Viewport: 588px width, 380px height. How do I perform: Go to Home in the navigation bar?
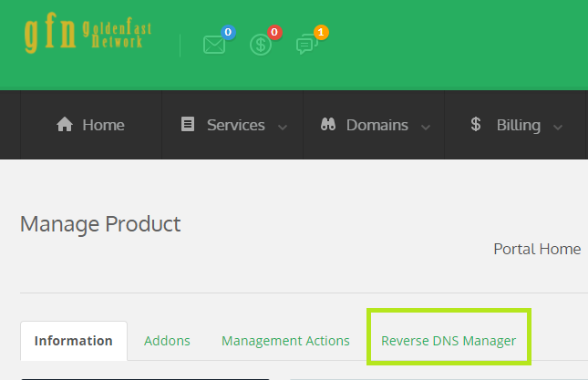click(102, 125)
